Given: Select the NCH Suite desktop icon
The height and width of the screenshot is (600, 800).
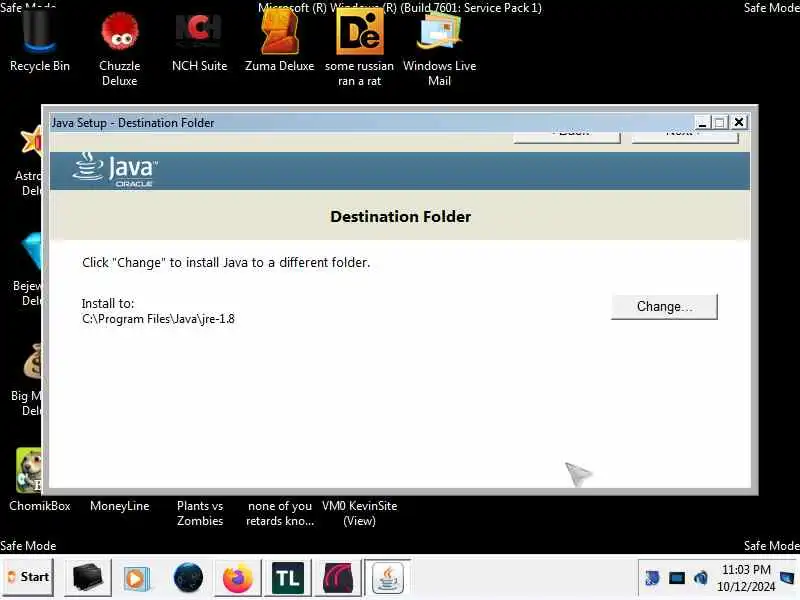Looking at the screenshot, I should pos(199,43).
